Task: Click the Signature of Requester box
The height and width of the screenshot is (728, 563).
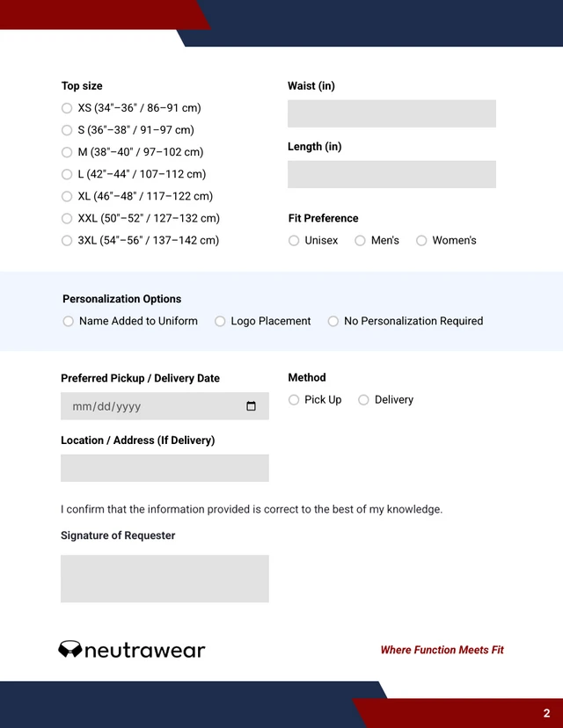Action: (164, 579)
